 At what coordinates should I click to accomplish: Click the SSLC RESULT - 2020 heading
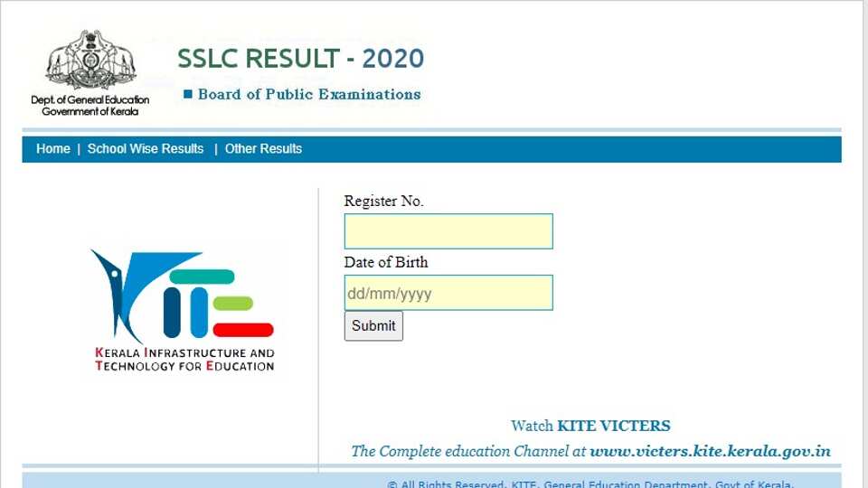pyautogui.click(x=300, y=59)
